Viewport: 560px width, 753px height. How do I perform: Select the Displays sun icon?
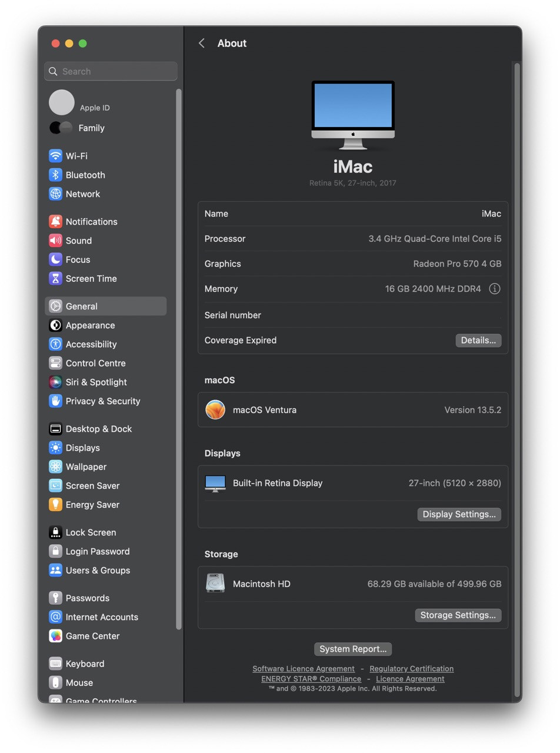(x=55, y=448)
